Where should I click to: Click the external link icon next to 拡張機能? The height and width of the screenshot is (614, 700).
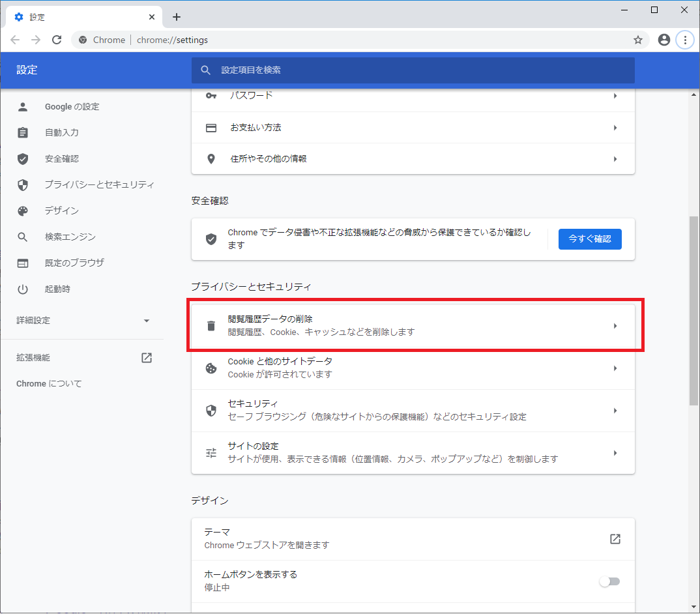[x=147, y=358]
